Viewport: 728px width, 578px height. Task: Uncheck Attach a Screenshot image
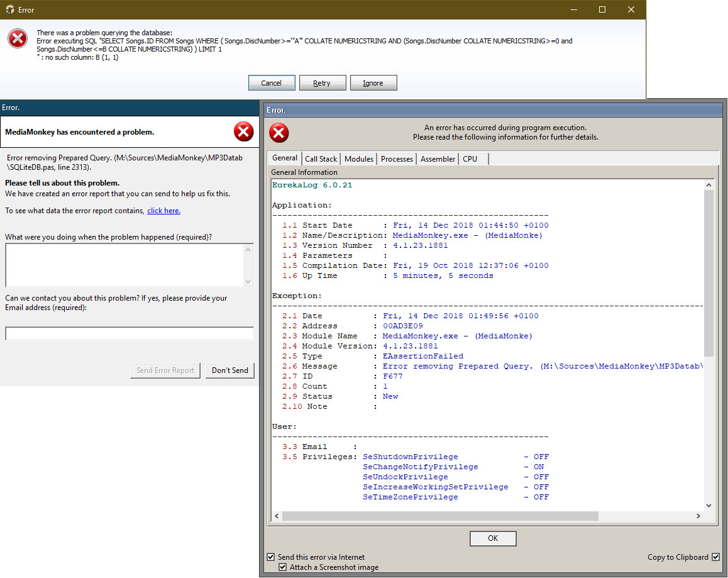[x=283, y=567]
